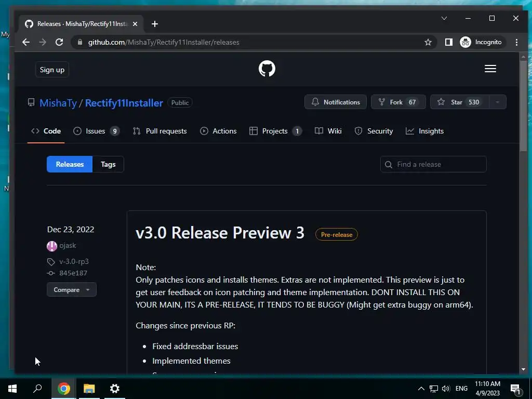Open the v3.0 Release Preview 3 title link

(x=220, y=233)
